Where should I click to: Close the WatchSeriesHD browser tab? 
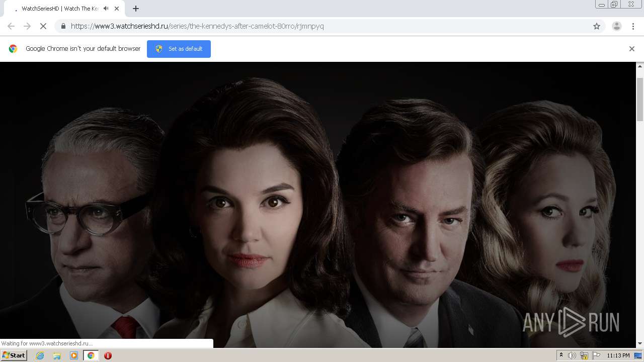point(117,9)
